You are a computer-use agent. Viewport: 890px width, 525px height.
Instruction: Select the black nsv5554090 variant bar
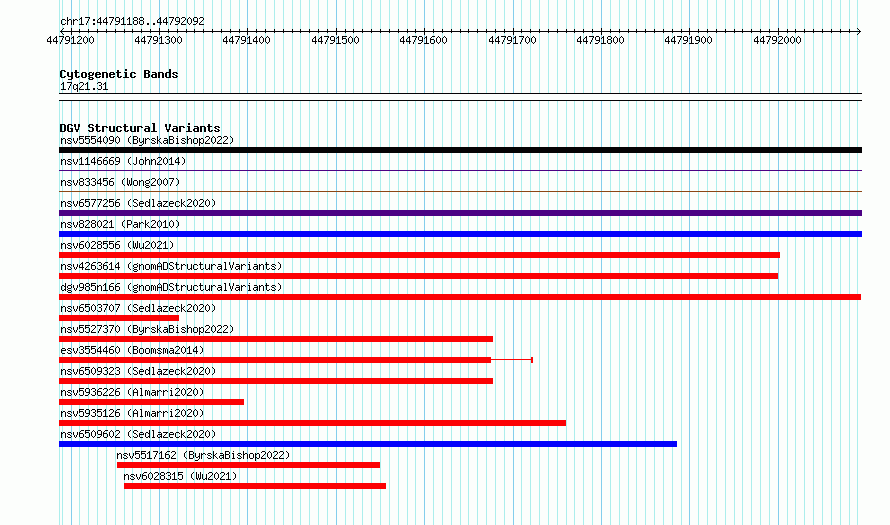point(460,150)
